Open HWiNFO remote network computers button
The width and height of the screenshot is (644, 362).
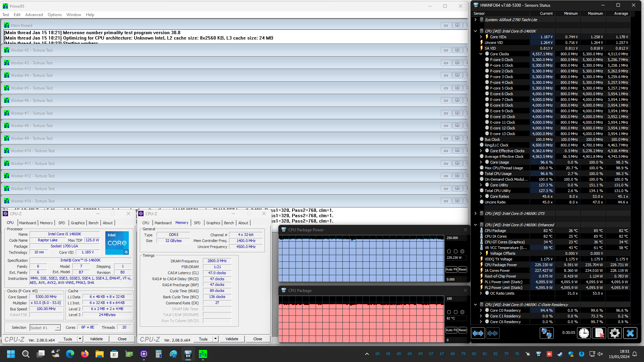(x=546, y=333)
